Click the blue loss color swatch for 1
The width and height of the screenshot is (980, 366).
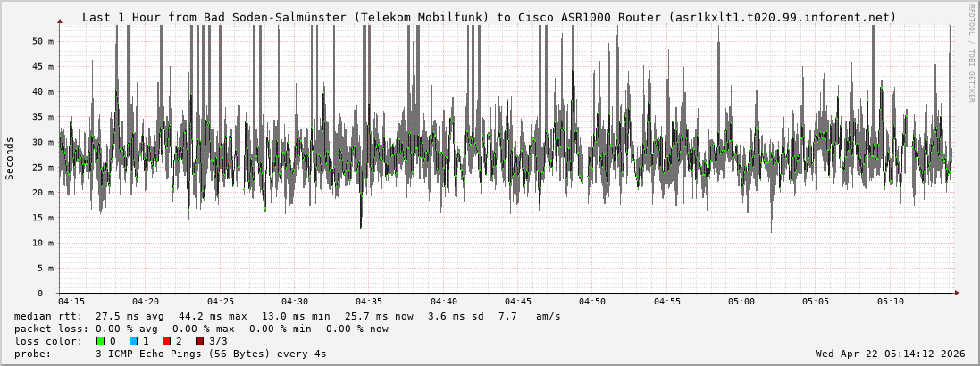pos(133,341)
